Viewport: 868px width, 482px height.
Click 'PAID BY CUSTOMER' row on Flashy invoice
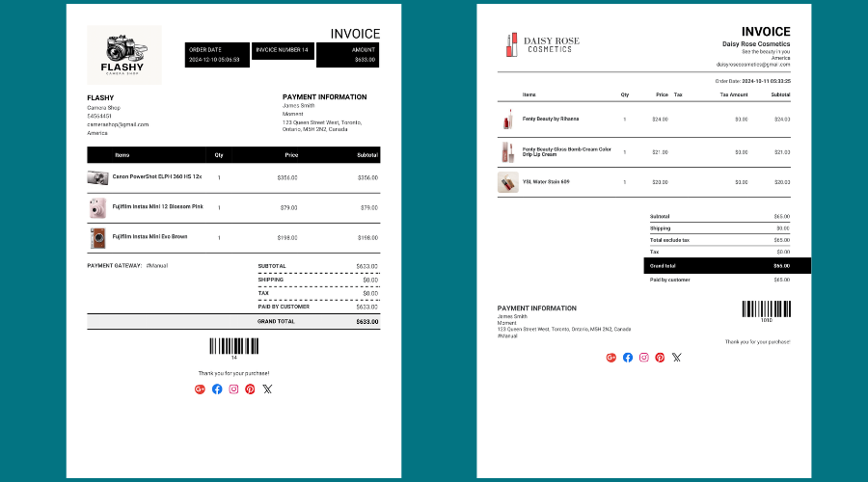[318, 307]
